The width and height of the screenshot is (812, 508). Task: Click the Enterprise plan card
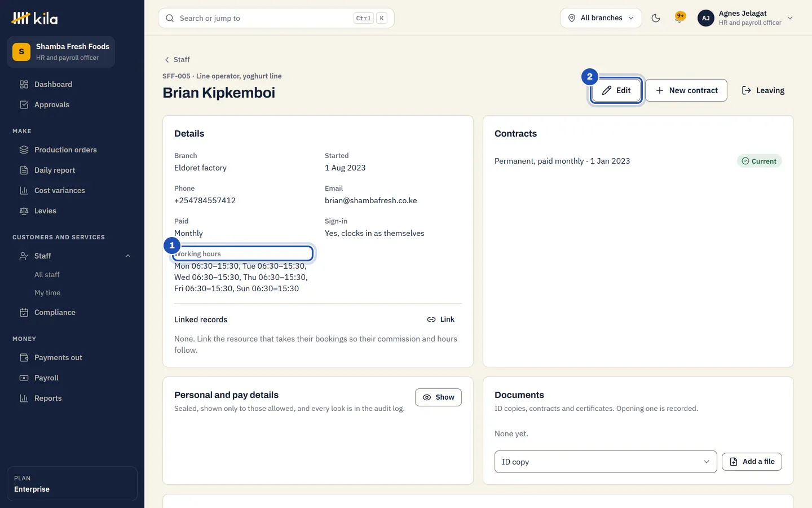(72, 484)
